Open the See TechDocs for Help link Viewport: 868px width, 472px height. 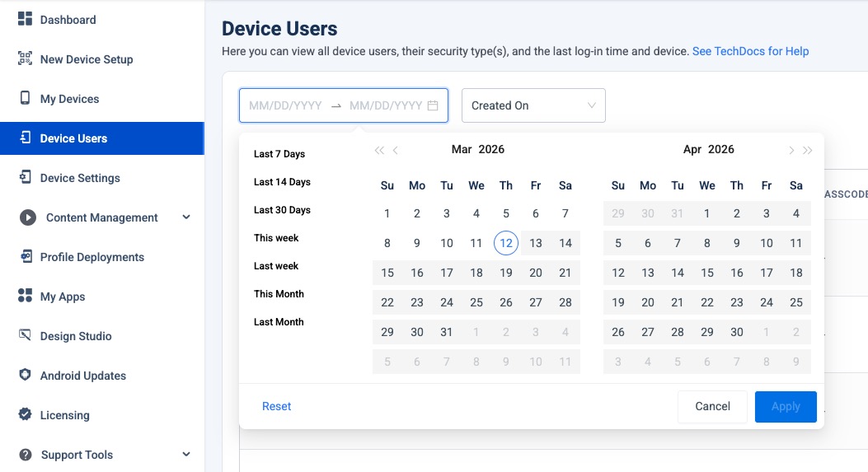750,51
